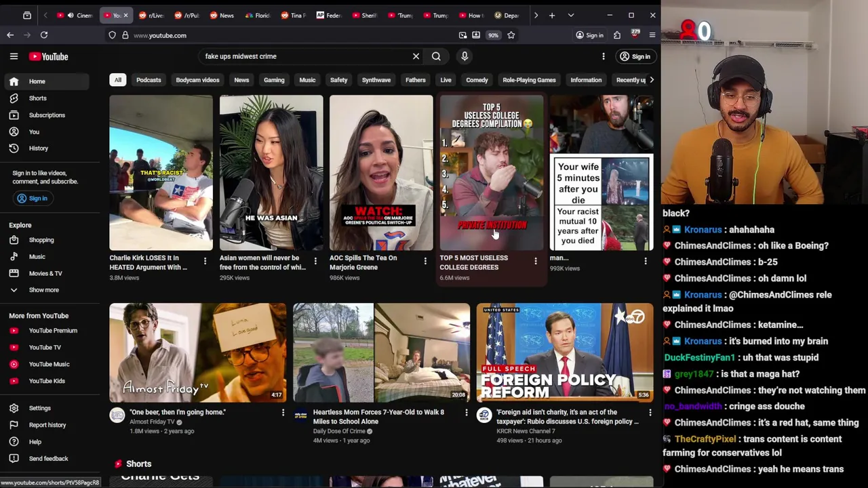
Task: Select the Role-Playing Games filter chip
Action: (x=529, y=80)
